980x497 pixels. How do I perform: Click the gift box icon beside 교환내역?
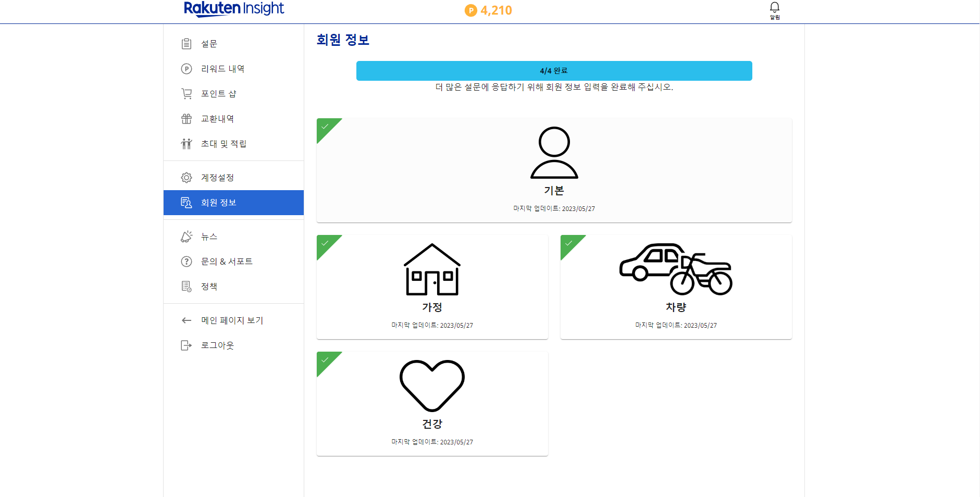pyautogui.click(x=187, y=119)
